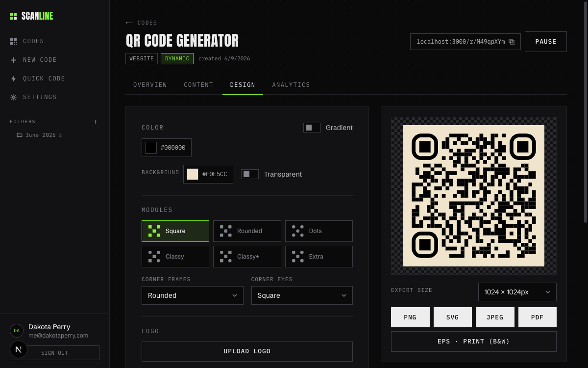Open Settings in the sidebar
Viewport: 588px width, 368px height.
(x=54, y=97)
